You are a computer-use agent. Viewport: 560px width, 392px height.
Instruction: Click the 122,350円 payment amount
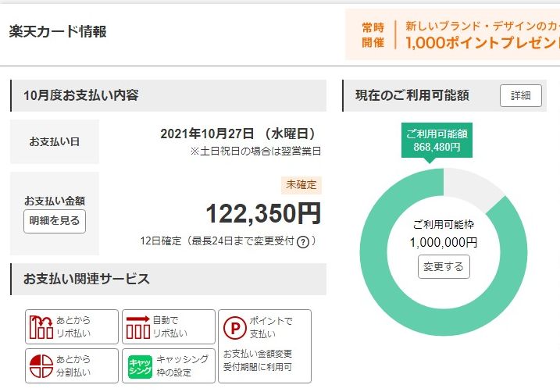coord(263,213)
